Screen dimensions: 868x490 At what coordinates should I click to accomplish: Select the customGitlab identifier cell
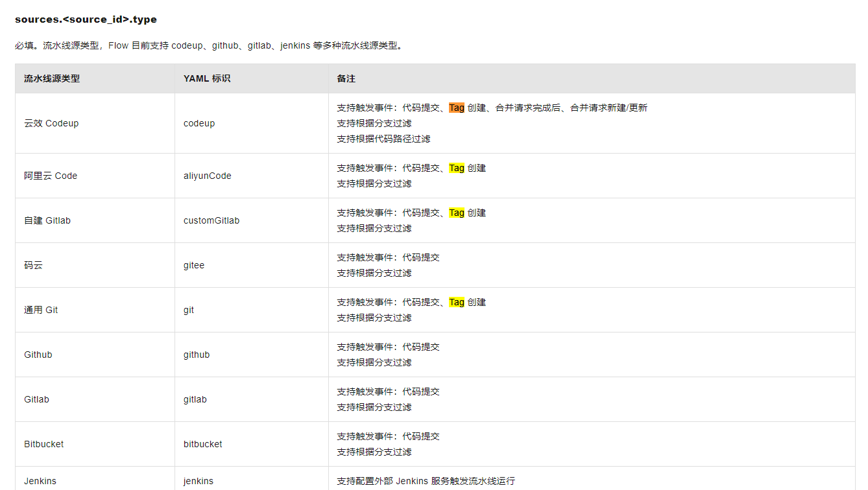(x=252, y=220)
